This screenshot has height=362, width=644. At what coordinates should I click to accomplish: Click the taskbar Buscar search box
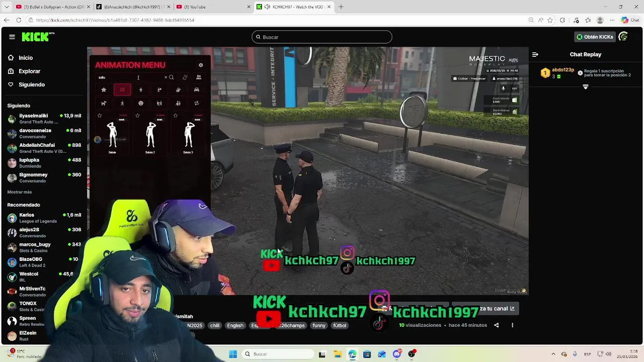(277, 354)
